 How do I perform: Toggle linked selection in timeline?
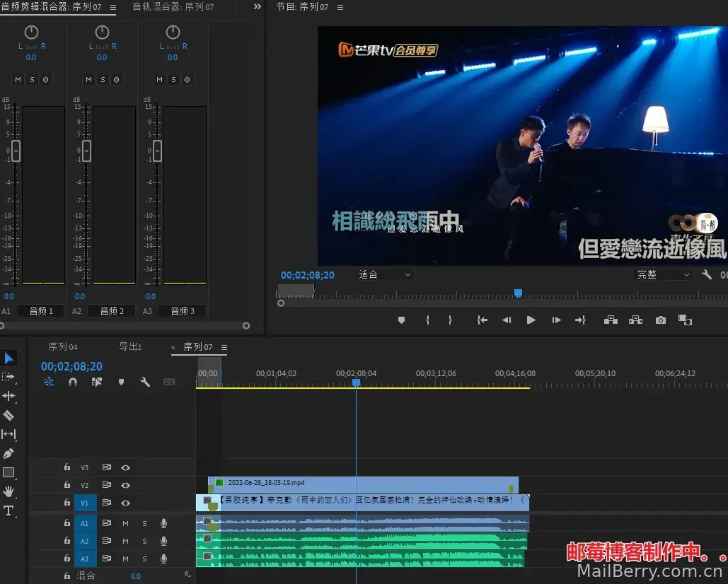[x=96, y=382]
